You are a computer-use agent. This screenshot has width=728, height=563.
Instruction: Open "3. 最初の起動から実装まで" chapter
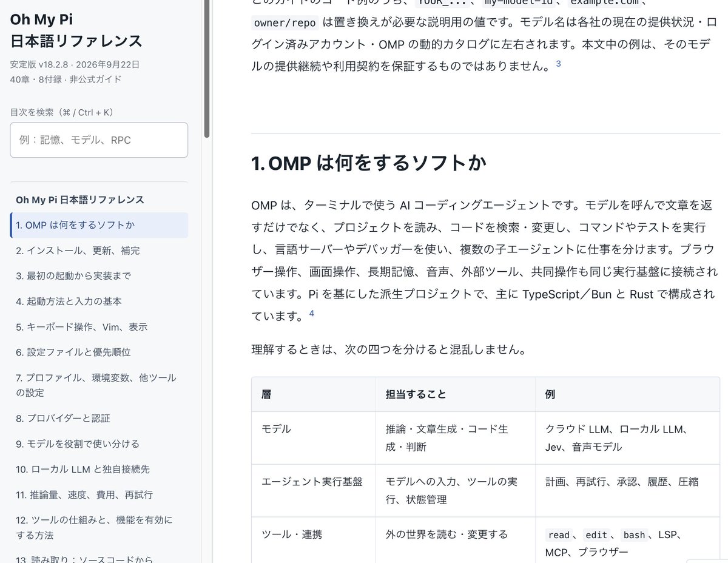click(99, 276)
